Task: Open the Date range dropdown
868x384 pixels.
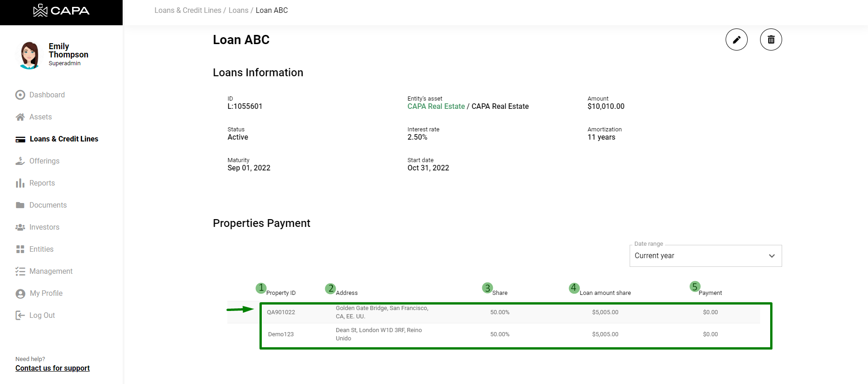Action: point(705,256)
